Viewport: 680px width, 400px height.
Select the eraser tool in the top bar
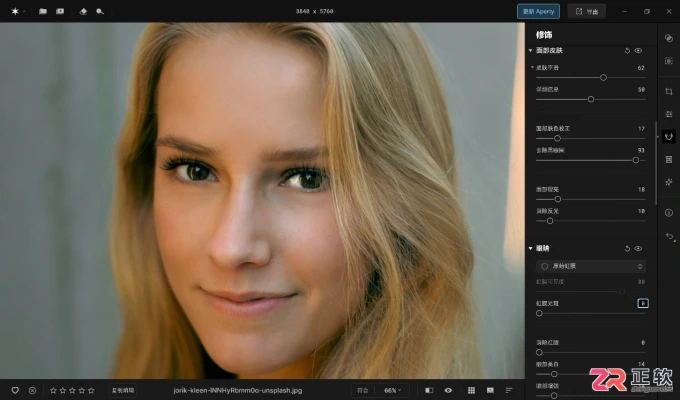point(83,11)
